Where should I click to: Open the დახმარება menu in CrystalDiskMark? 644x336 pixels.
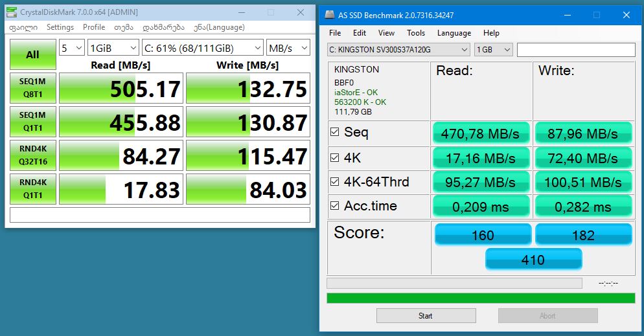(x=163, y=27)
